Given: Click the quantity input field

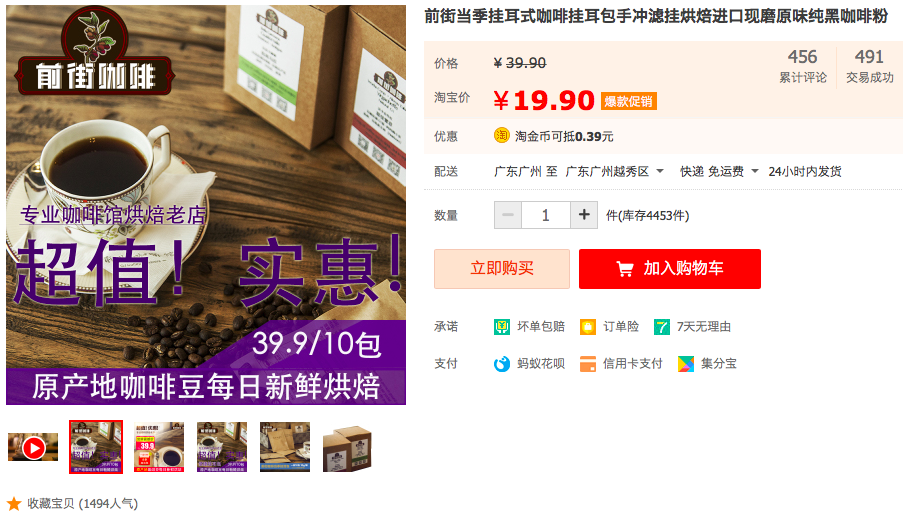Looking at the screenshot, I should click(x=546, y=215).
